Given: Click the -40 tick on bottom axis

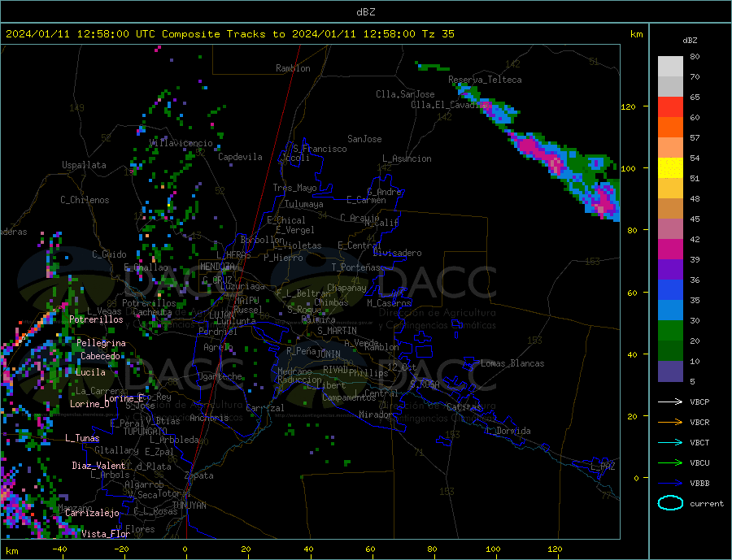Looking at the screenshot, I should [59, 549].
